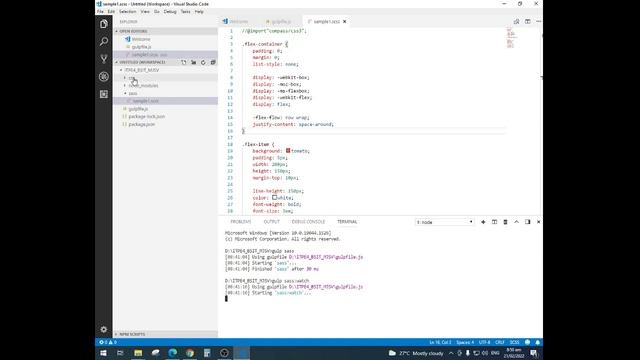This screenshot has height=360, width=640.
Task: Click the tomato color swatch on line 19
Action: [288, 151]
